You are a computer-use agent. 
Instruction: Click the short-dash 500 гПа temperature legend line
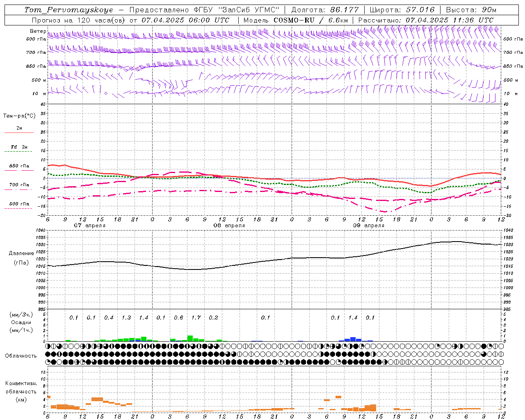click(19, 208)
